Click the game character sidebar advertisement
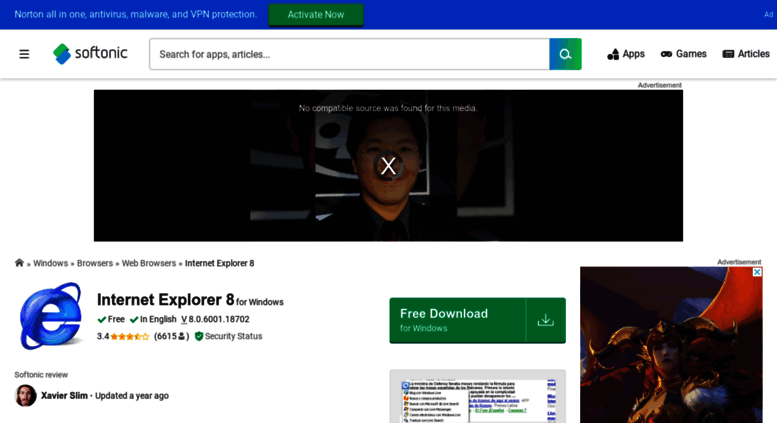 click(671, 347)
